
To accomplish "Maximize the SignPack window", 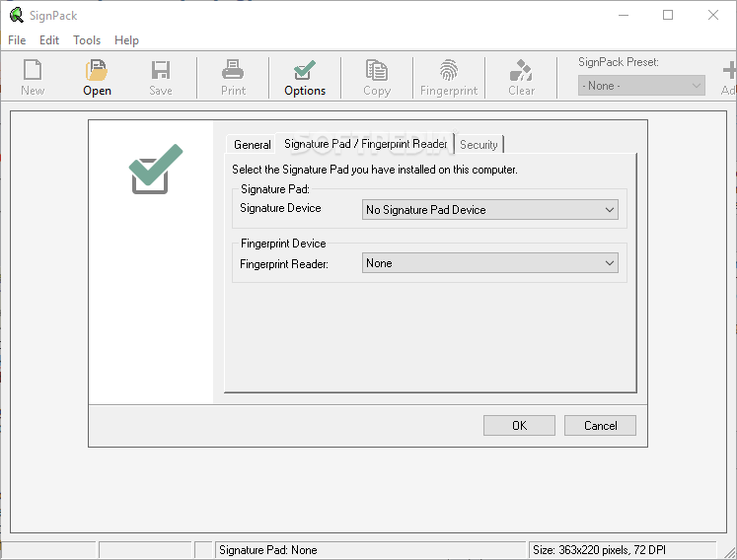I will click(x=667, y=15).
